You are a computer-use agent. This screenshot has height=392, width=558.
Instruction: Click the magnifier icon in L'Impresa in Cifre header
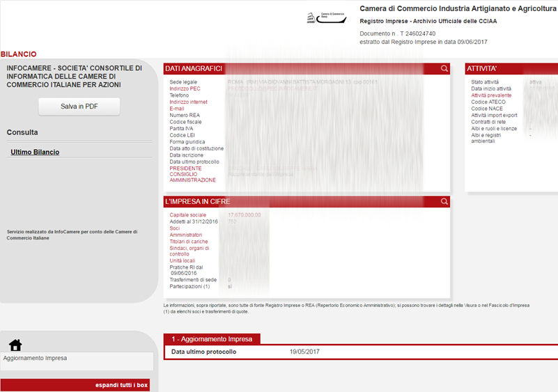click(x=444, y=201)
